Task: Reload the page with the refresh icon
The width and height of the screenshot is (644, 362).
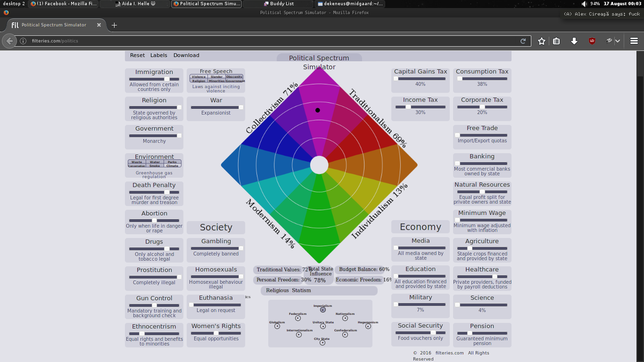Action: [523, 41]
